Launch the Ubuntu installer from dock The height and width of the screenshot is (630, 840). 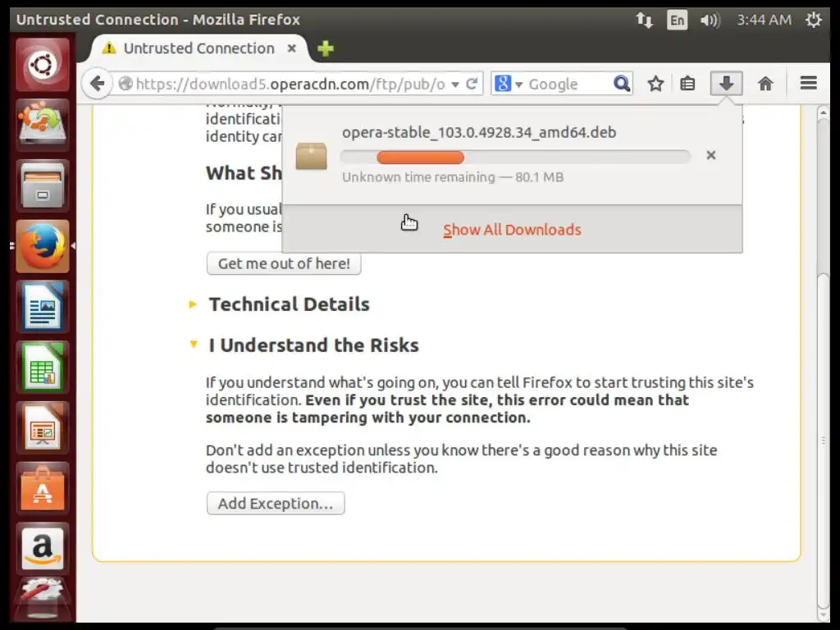[x=43, y=126]
